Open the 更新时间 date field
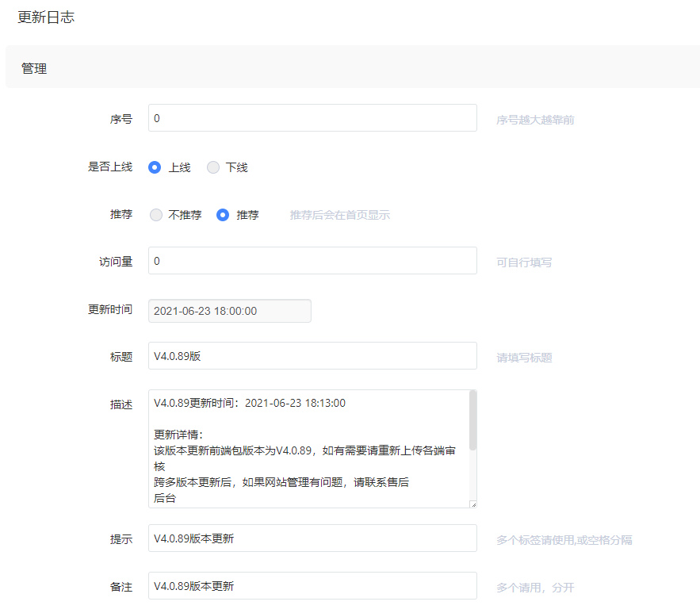The height and width of the screenshot is (613, 700). point(229,311)
